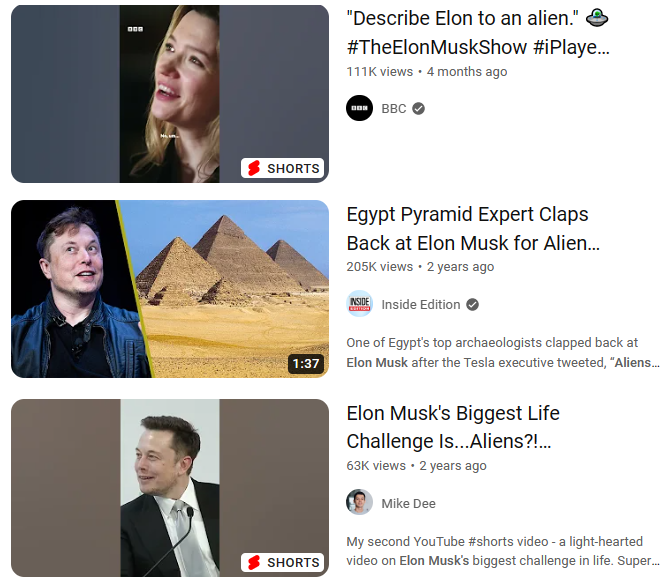Play the pyramids thumbnail video

click(170, 289)
